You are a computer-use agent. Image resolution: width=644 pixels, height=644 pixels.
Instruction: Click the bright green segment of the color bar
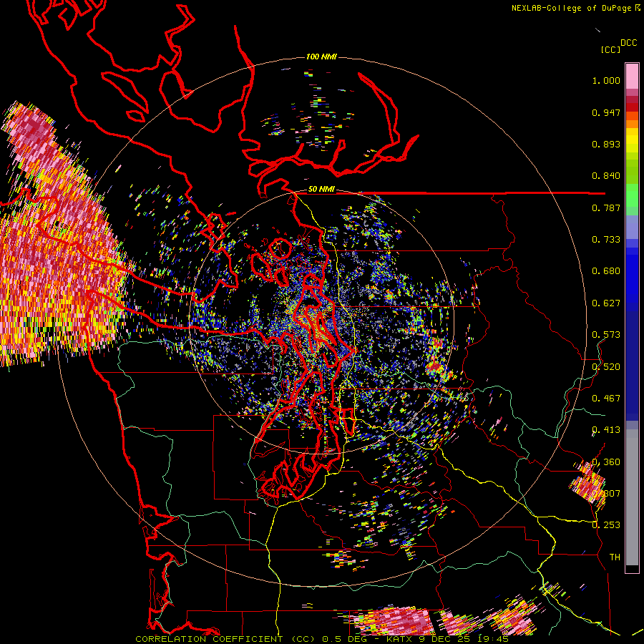[x=632, y=195]
